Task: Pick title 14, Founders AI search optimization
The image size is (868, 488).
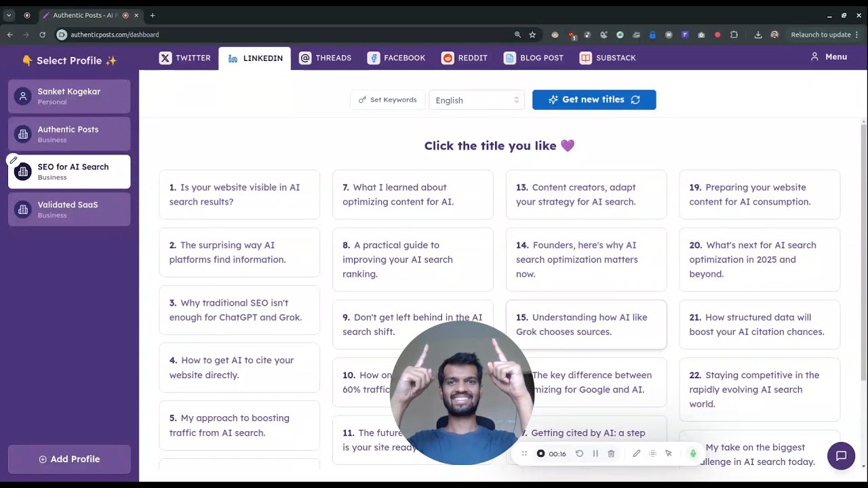Action: (587, 260)
